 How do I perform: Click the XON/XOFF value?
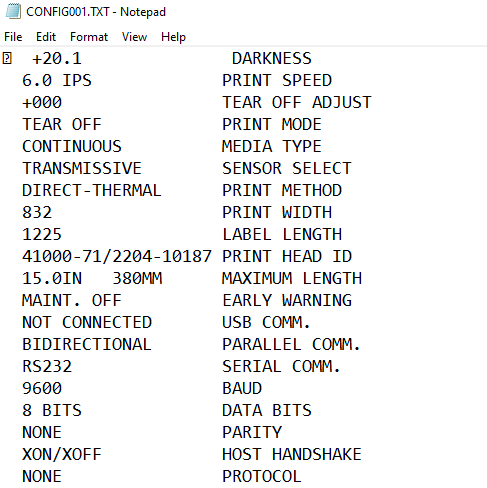pyautogui.click(x=62, y=455)
